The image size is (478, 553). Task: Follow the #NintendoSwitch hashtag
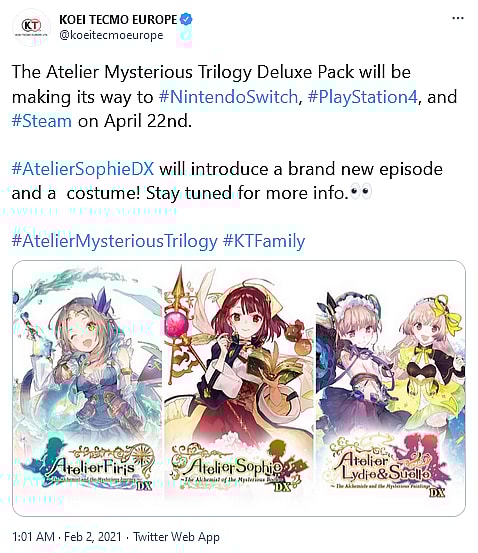point(229,97)
